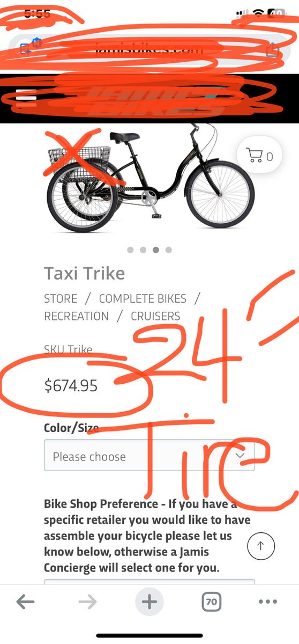Open the 'Please choose' combo box

tap(149, 456)
